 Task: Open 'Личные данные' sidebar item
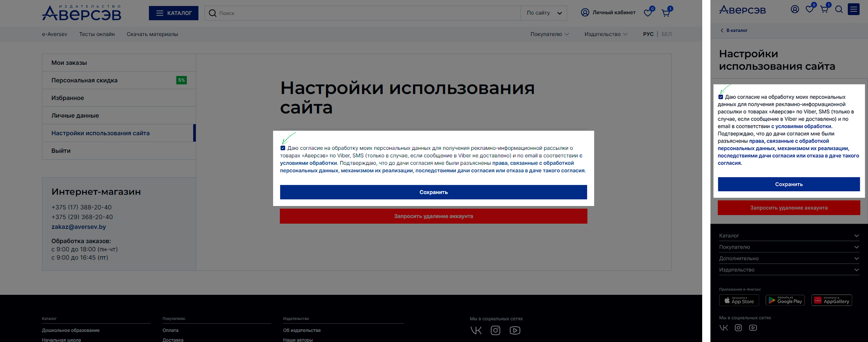pos(75,115)
